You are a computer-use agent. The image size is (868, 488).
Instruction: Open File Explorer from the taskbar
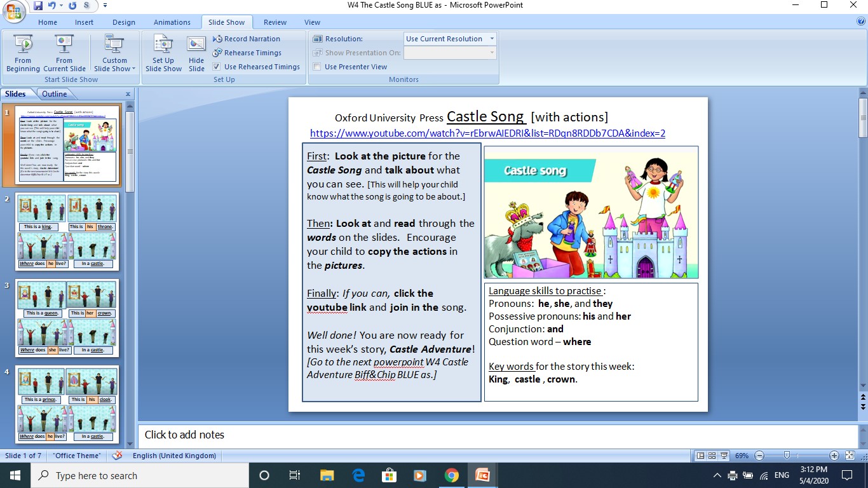(327, 475)
